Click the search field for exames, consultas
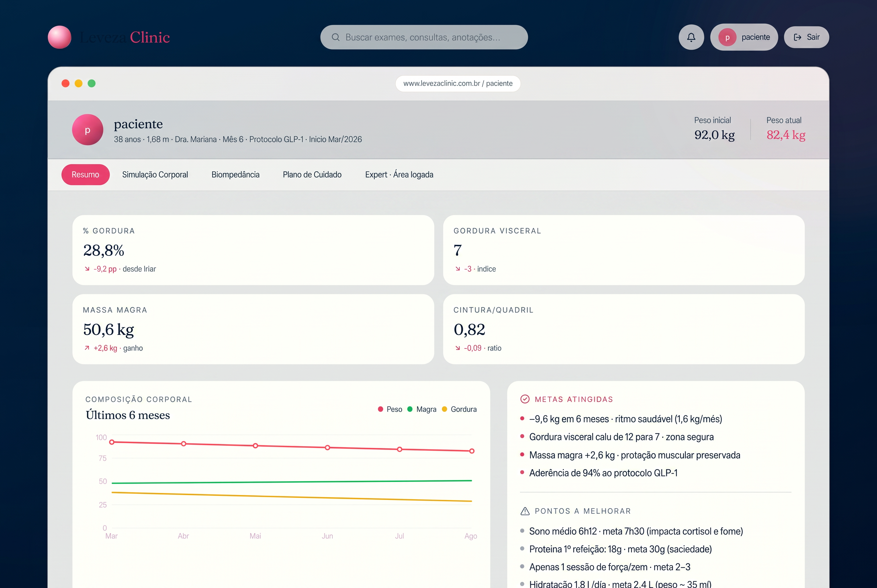Viewport: 877px width, 588px height. tap(424, 37)
